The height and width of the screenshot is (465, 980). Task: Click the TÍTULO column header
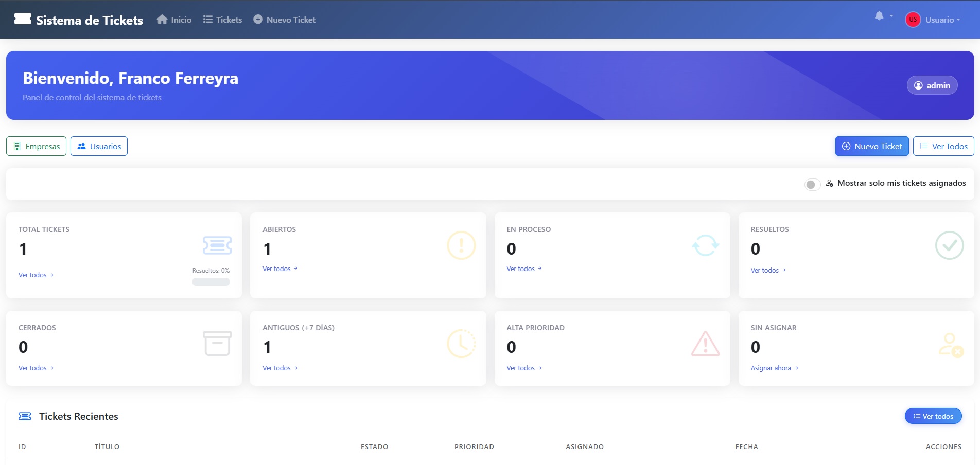pyautogui.click(x=107, y=447)
